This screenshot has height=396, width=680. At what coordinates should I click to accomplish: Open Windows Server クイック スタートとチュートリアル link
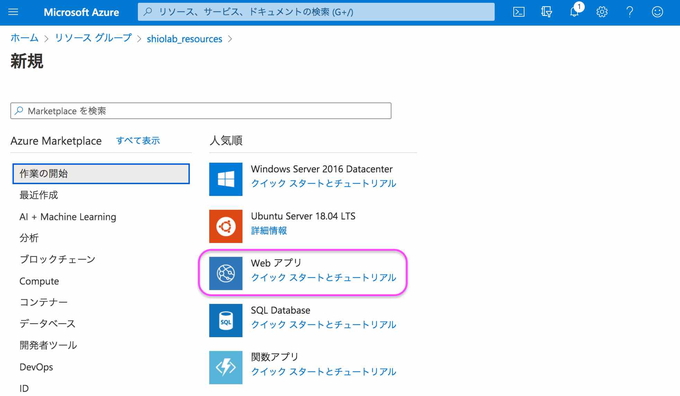324,183
